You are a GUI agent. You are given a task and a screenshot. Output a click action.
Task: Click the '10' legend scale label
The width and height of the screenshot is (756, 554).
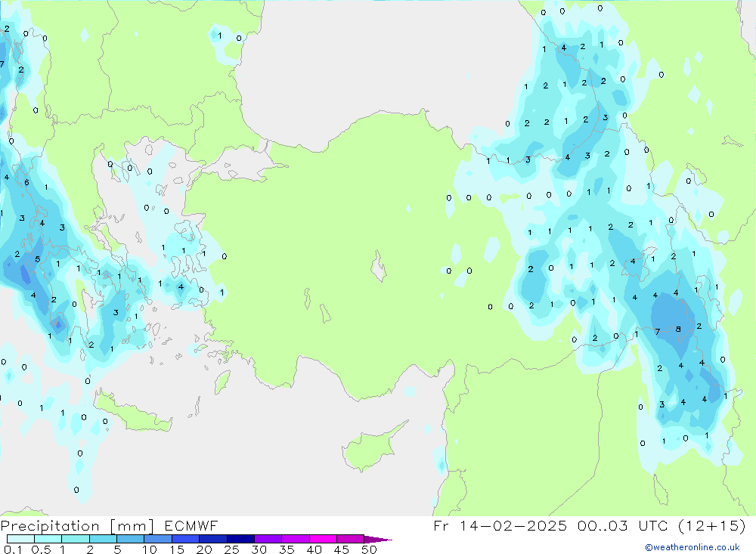click(x=150, y=549)
